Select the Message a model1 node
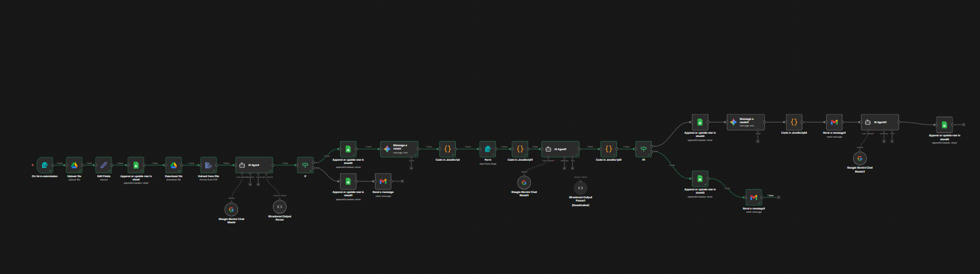Screen dimensions: 980x274 click(x=746, y=123)
